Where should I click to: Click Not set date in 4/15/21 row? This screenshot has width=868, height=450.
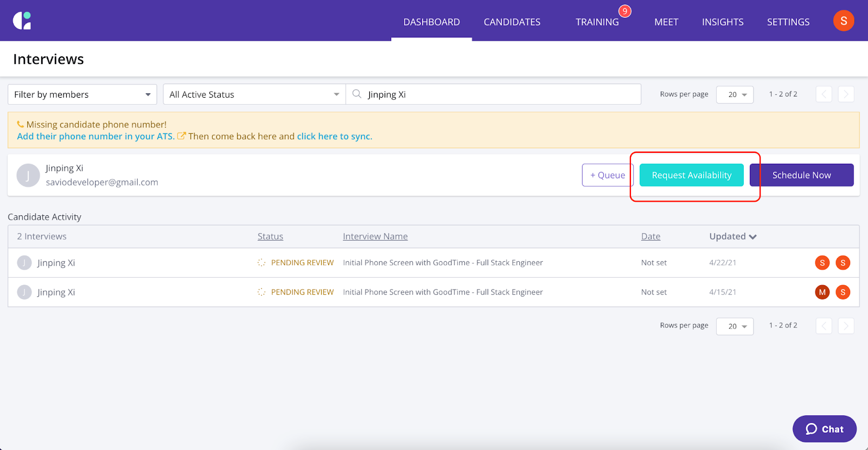tap(654, 292)
